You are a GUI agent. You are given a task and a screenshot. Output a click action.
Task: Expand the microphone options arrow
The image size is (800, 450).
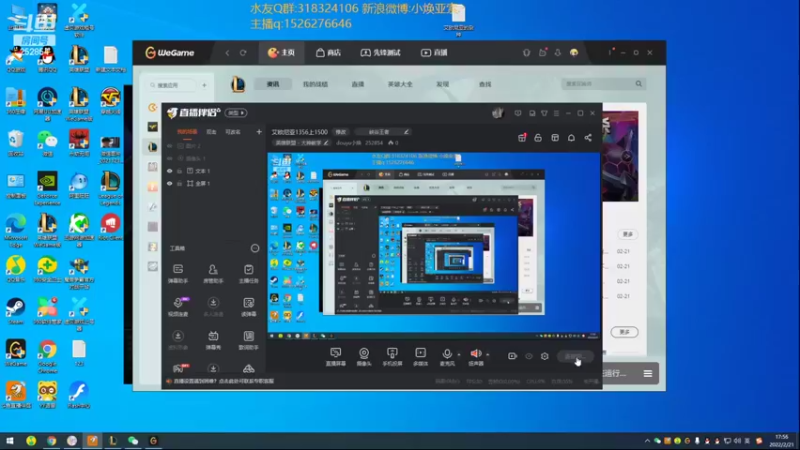[x=459, y=354]
